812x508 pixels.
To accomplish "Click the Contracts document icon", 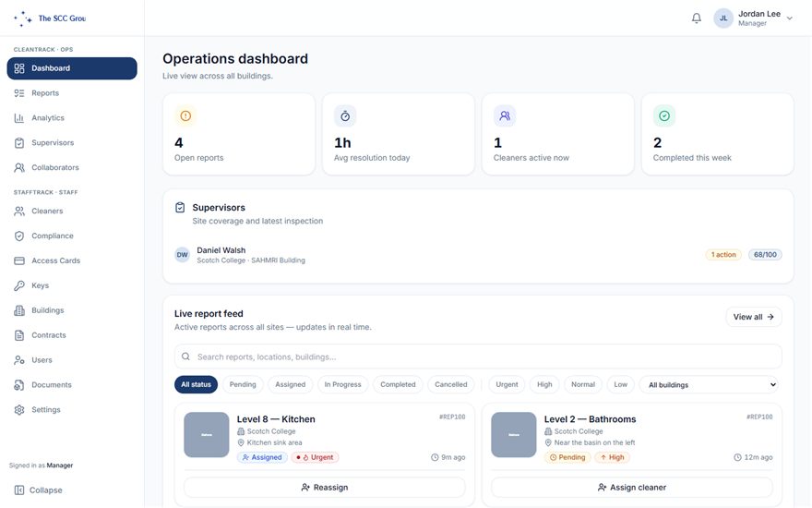I will (x=19, y=335).
